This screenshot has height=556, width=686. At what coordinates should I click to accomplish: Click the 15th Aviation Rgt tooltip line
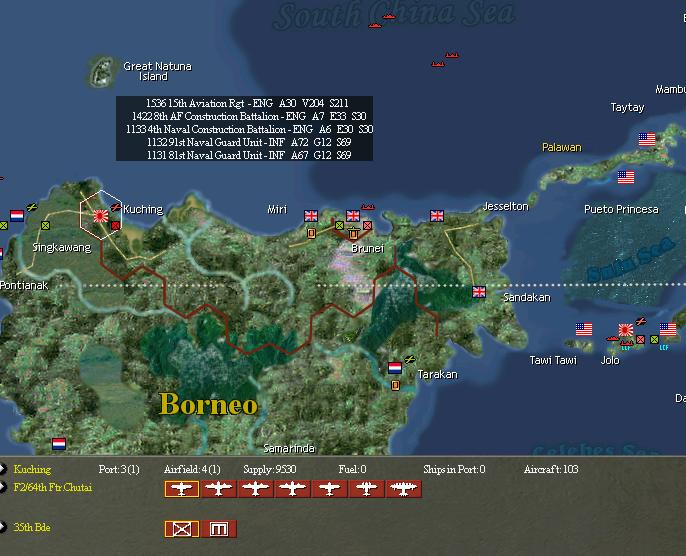click(x=247, y=103)
